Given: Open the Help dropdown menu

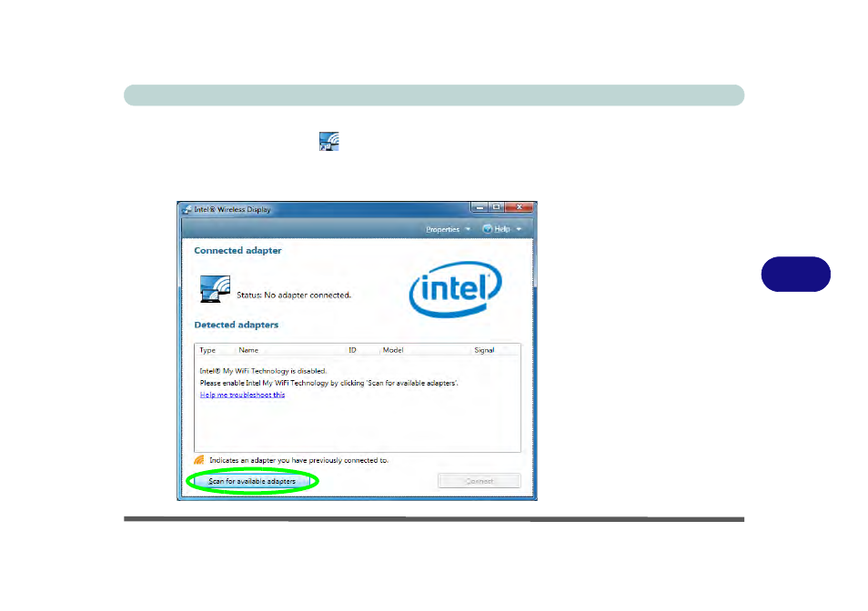Looking at the screenshot, I should [502, 229].
